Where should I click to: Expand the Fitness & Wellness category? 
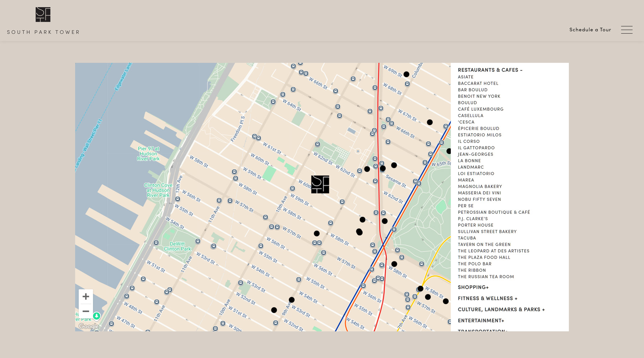[x=487, y=299]
